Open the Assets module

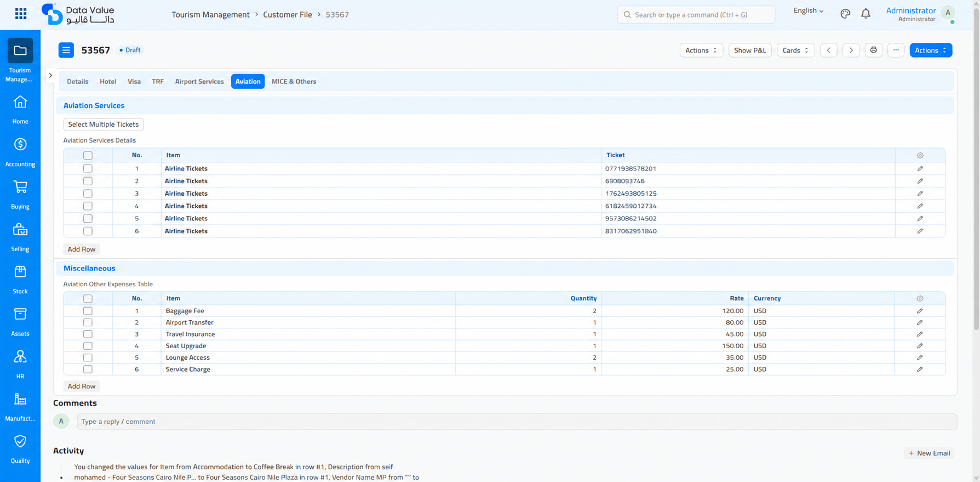[20, 321]
